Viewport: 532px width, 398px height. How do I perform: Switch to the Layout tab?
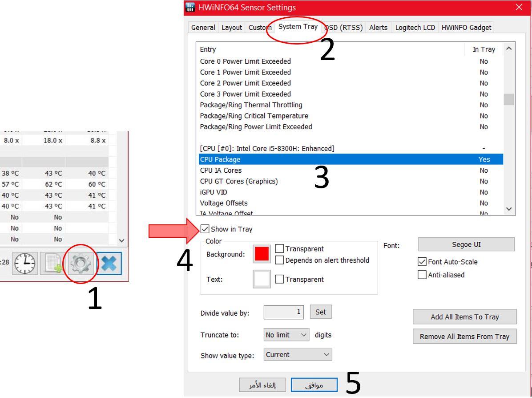[232, 28]
